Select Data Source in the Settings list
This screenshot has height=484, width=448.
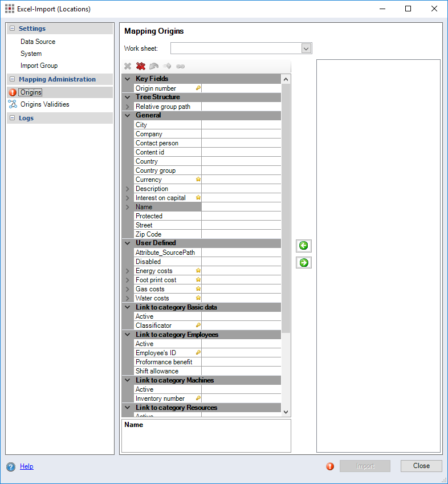[38, 42]
